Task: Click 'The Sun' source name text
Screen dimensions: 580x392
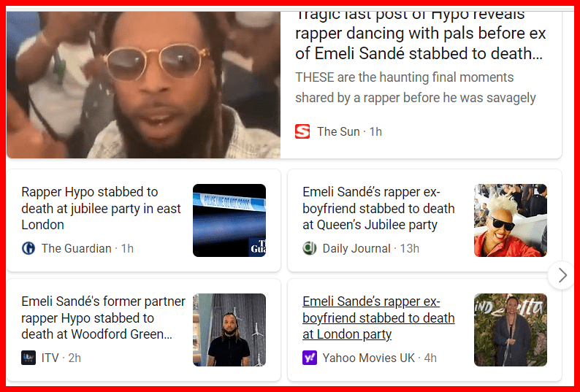Action: tap(338, 131)
